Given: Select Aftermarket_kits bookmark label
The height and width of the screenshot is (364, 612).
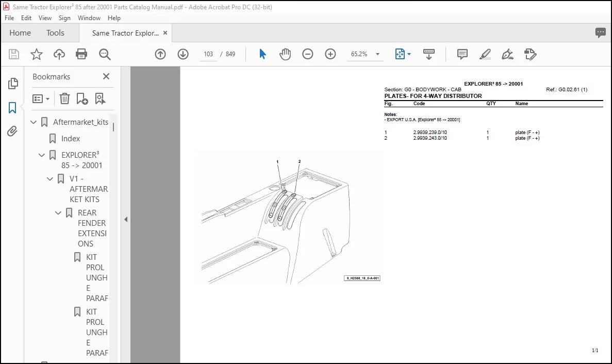Looking at the screenshot, I should pyautogui.click(x=80, y=122).
